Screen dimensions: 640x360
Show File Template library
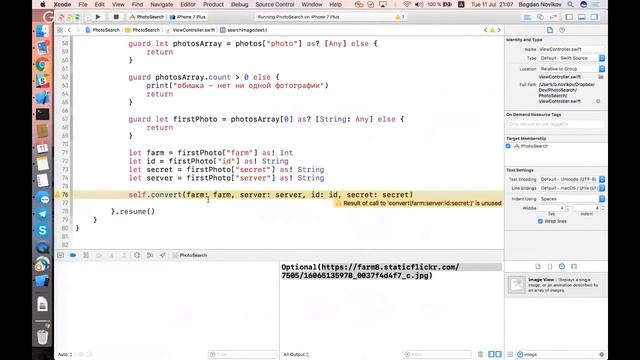[x=538, y=266]
